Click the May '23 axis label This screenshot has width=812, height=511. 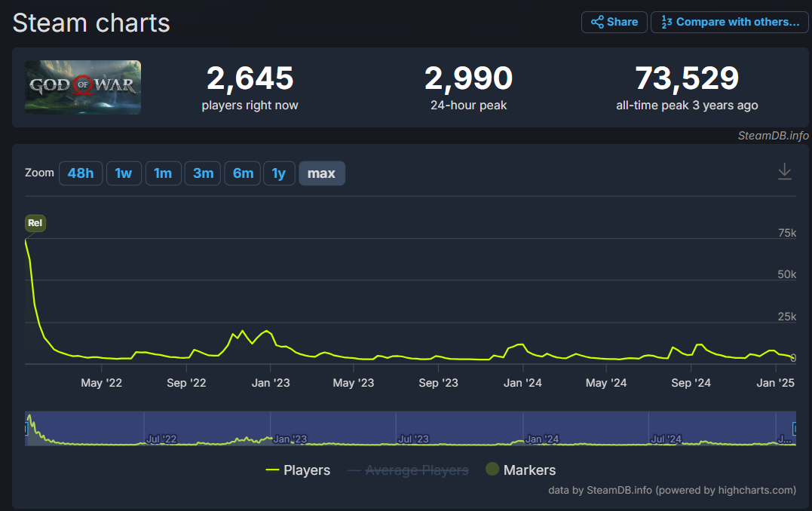pos(354,383)
